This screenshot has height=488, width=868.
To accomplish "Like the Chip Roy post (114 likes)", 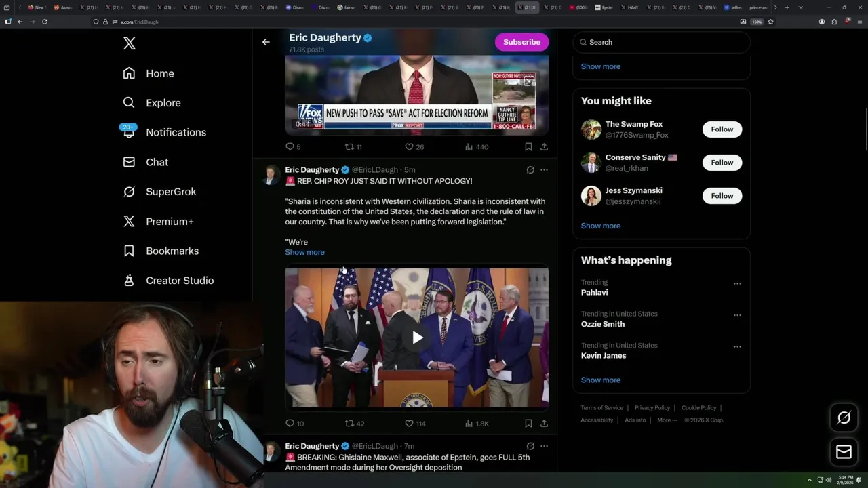I will click(x=415, y=423).
